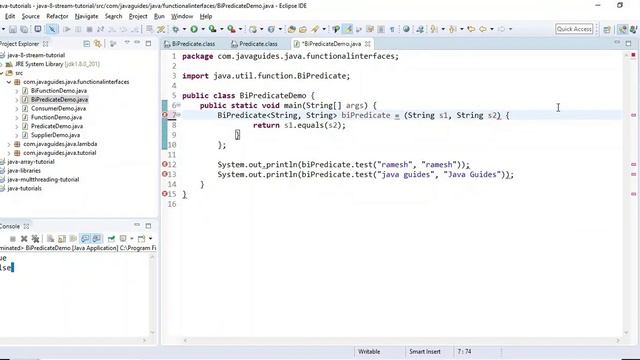Screen dimensions: 640x360
Task: Open the Project menu
Action: (138, 16)
